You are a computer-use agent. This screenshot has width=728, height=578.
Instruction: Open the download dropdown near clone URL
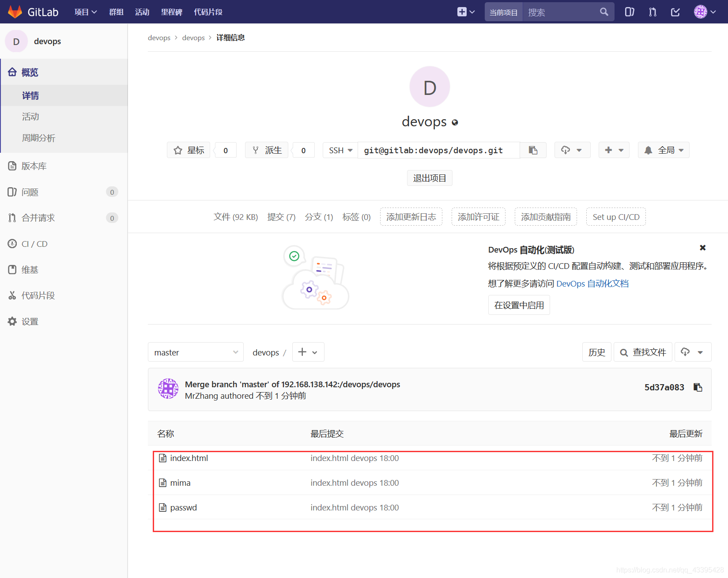pyautogui.click(x=572, y=150)
